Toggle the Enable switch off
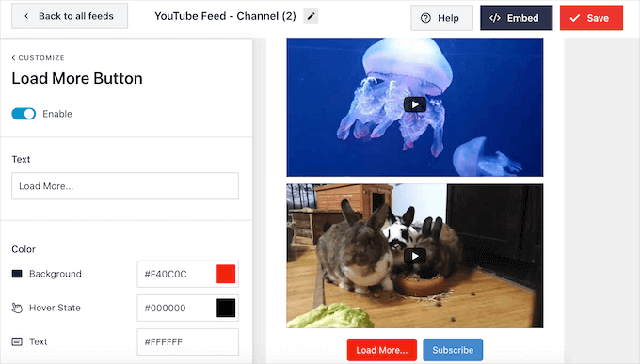Image resolution: width=640 pixels, height=364 pixels. click(24, 114)
